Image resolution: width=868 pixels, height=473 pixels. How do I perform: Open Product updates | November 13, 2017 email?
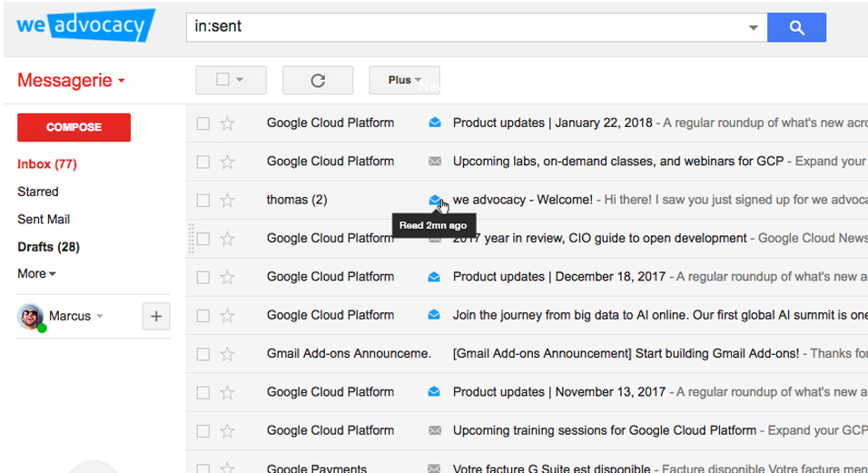[x=559, y=392]
